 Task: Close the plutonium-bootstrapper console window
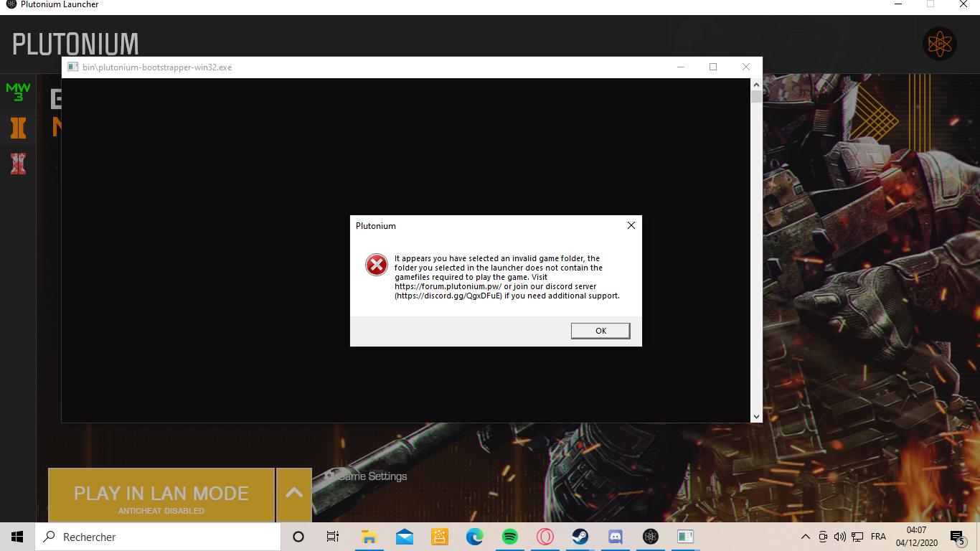coord(746,67)
